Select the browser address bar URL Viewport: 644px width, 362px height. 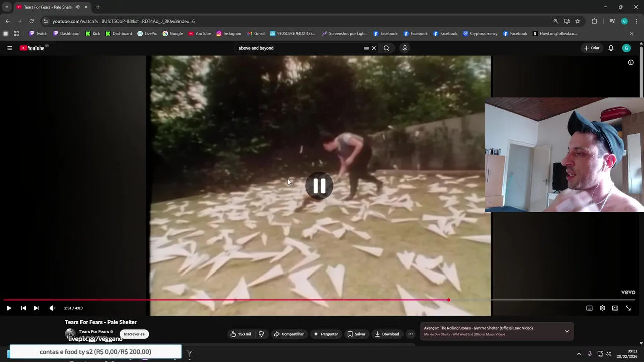pyautogui.click(x=123, y=21)
